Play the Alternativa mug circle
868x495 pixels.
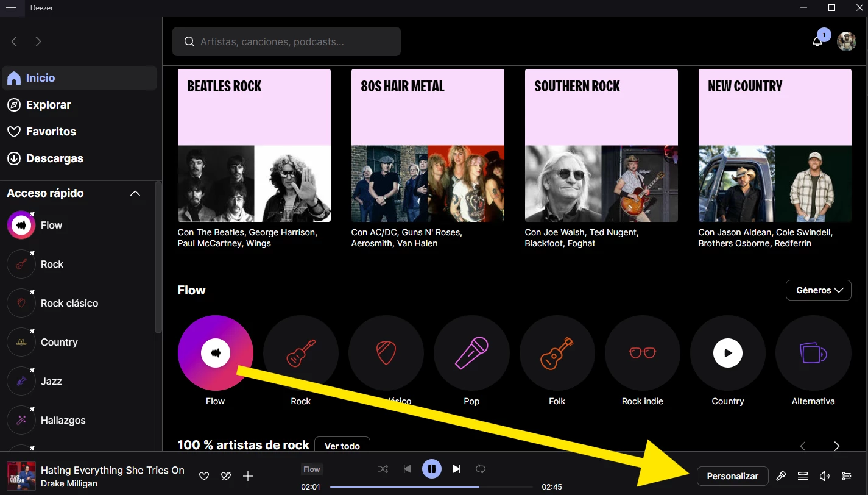[813, 352]
